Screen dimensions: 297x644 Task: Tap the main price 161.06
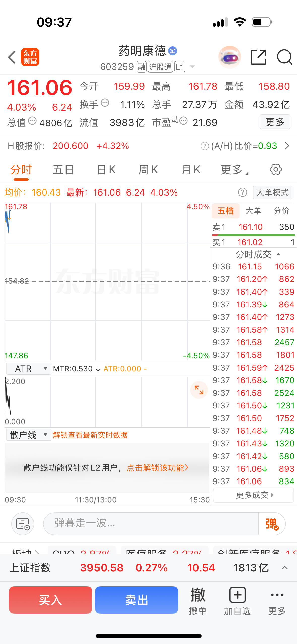[40, 88]
